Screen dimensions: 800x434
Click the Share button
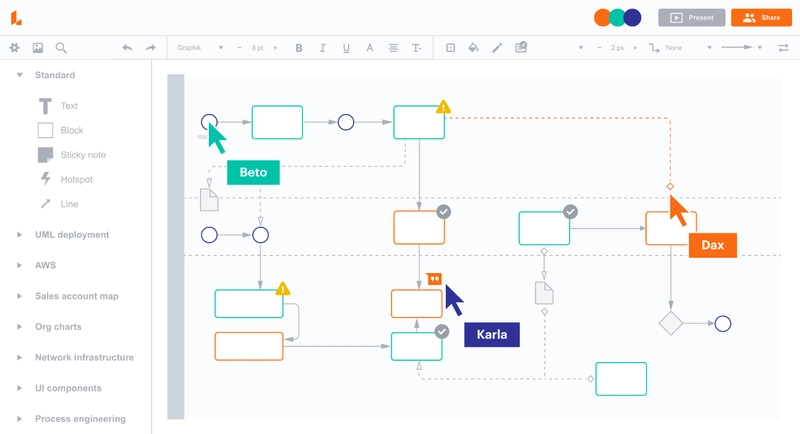click(761, 18)
